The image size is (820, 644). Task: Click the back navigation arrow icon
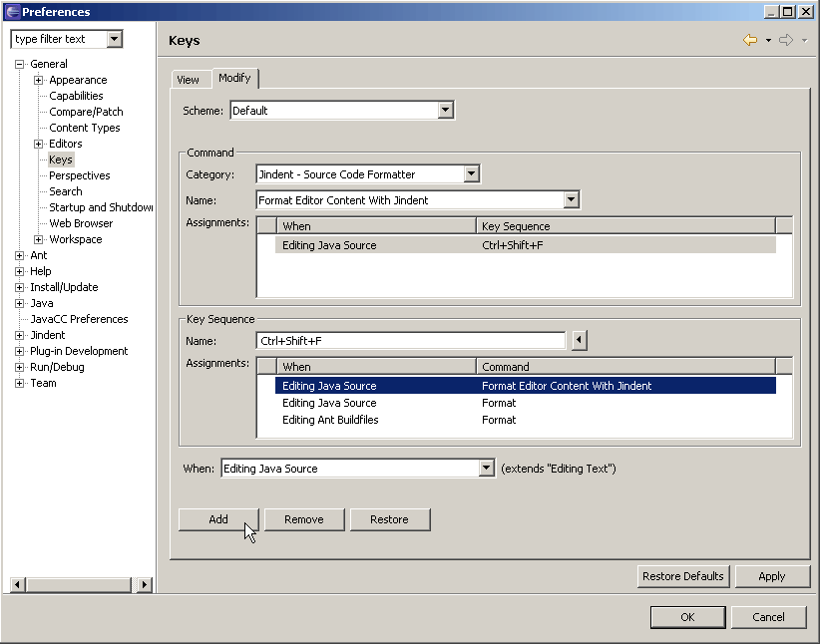pos(750,40)
